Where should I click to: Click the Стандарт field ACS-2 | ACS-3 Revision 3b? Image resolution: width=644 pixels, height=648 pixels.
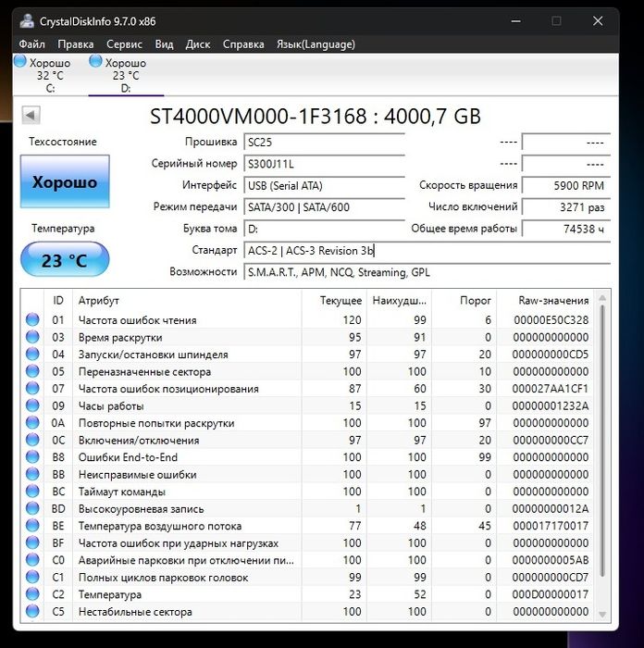click(x=427, y=251)
